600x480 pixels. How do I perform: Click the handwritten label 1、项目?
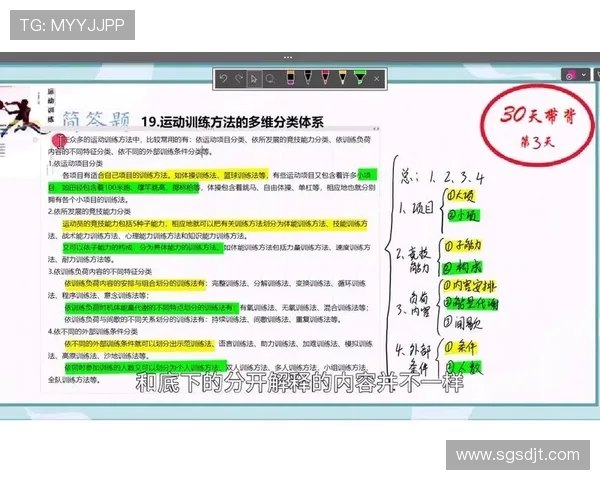(x=417, y=208)
